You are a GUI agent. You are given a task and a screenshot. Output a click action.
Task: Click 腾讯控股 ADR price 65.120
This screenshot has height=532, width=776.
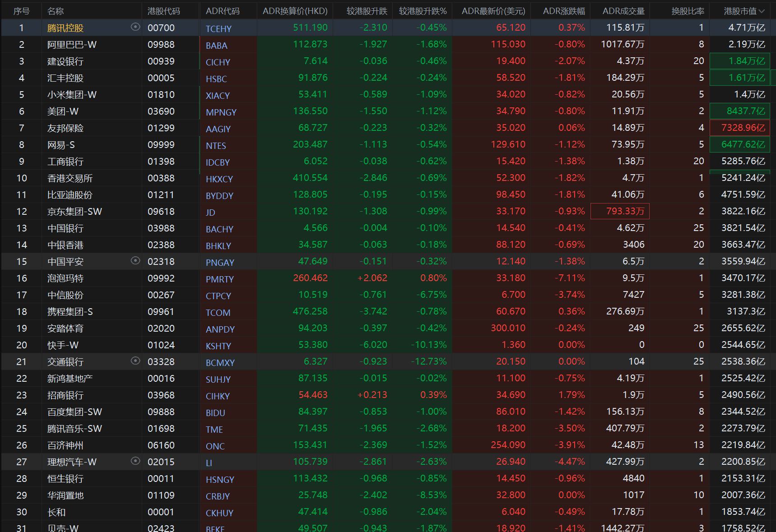(511, 28)
